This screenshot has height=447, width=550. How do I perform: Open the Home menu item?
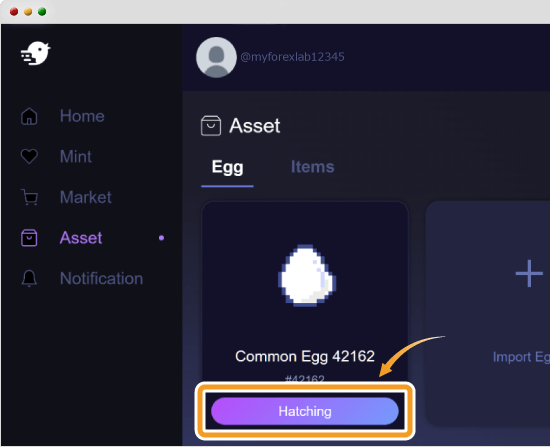pos(82,116)
